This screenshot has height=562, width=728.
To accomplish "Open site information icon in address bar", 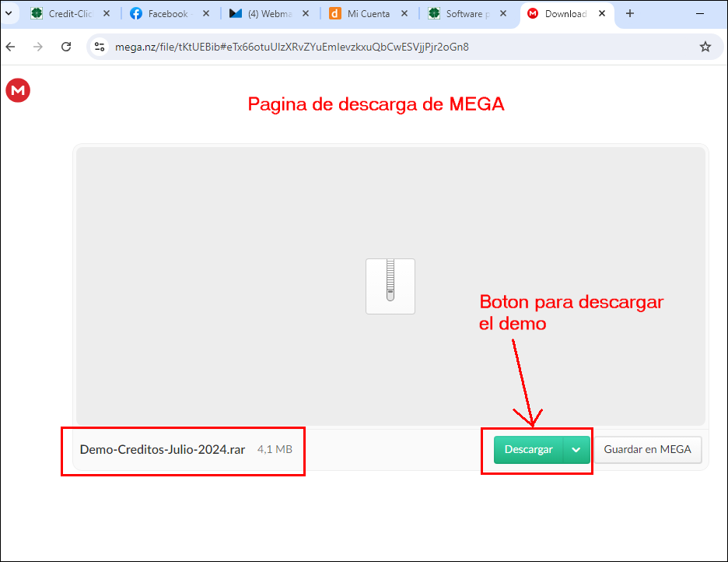I will (x=100, y=47).
